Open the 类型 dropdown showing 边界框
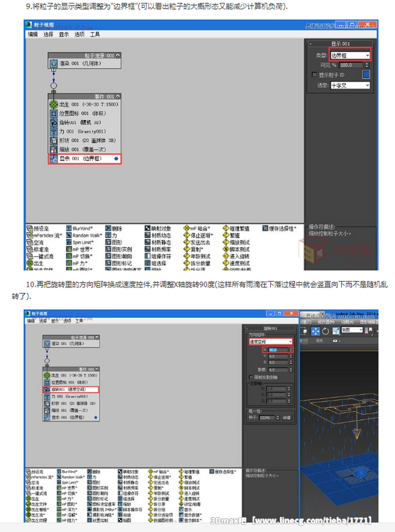Viewport: 395px width, 532px height. [x=350, y=55]
